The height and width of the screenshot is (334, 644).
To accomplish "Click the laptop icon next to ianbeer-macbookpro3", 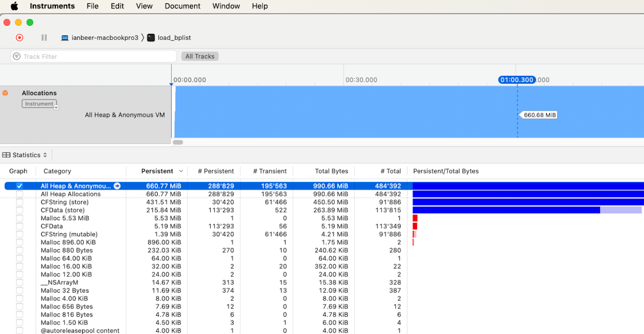I will coord(64,38).
